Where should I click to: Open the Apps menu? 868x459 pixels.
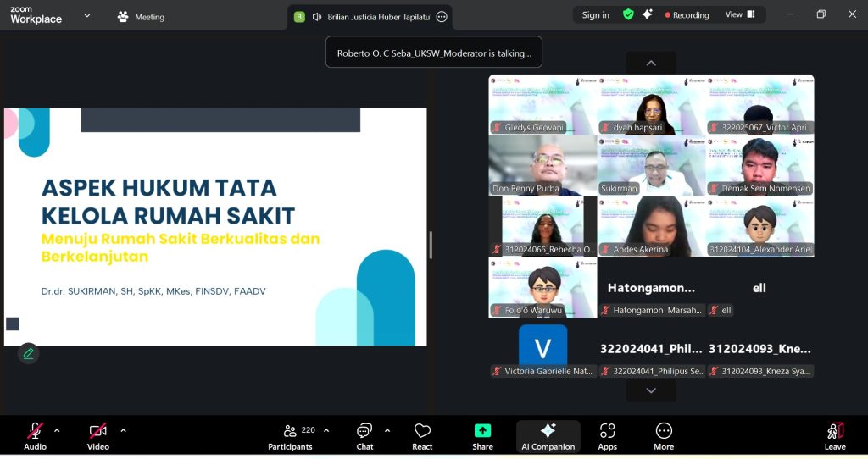(x=607, y=437)
